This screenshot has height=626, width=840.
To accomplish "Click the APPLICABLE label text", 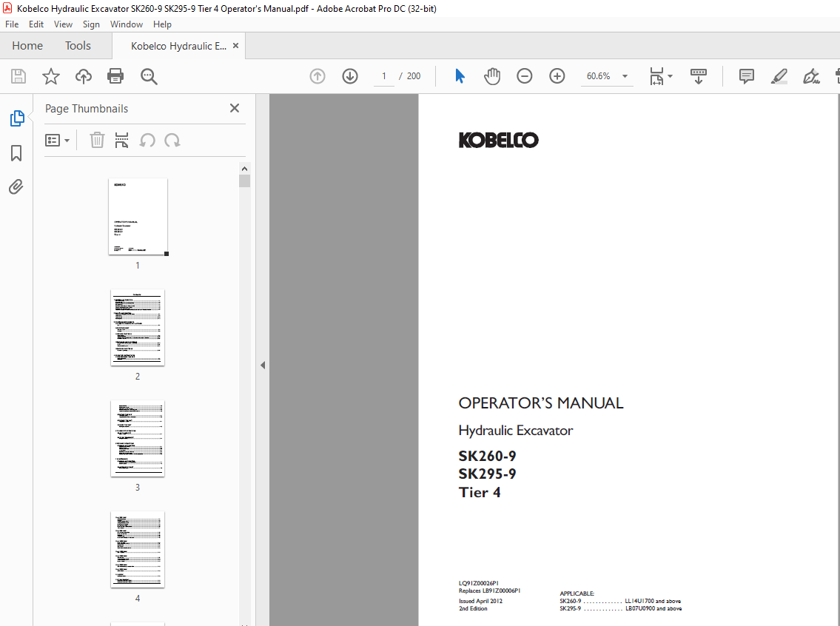I will 577,593.
